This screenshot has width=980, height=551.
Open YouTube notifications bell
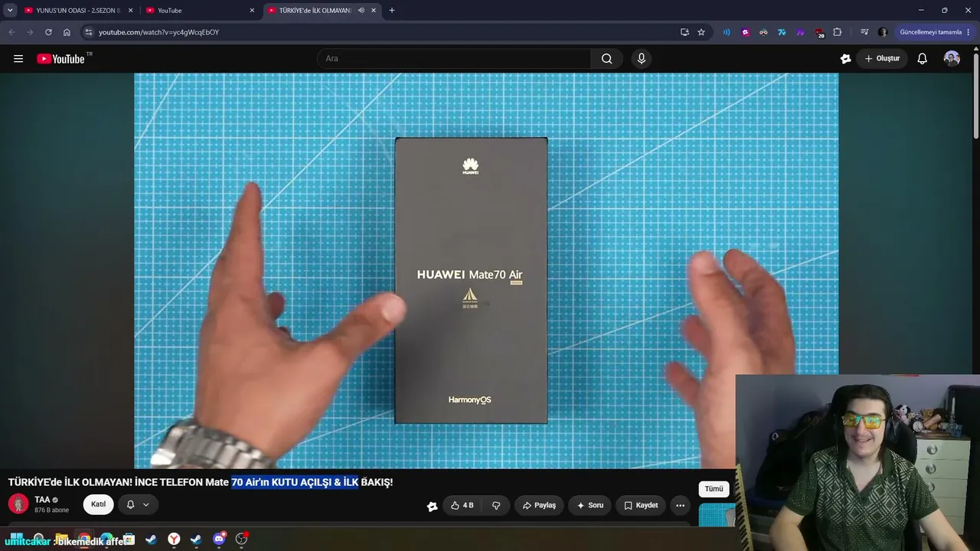click(x=923, y=59)
